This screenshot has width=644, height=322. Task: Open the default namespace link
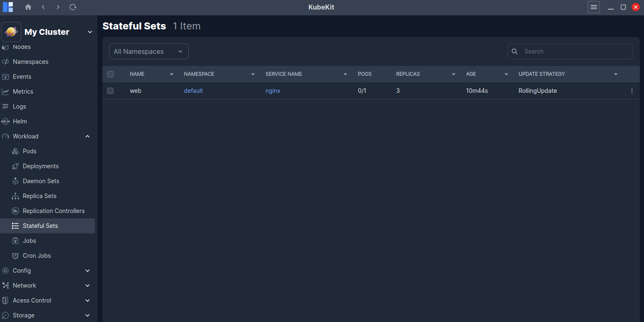193,91
